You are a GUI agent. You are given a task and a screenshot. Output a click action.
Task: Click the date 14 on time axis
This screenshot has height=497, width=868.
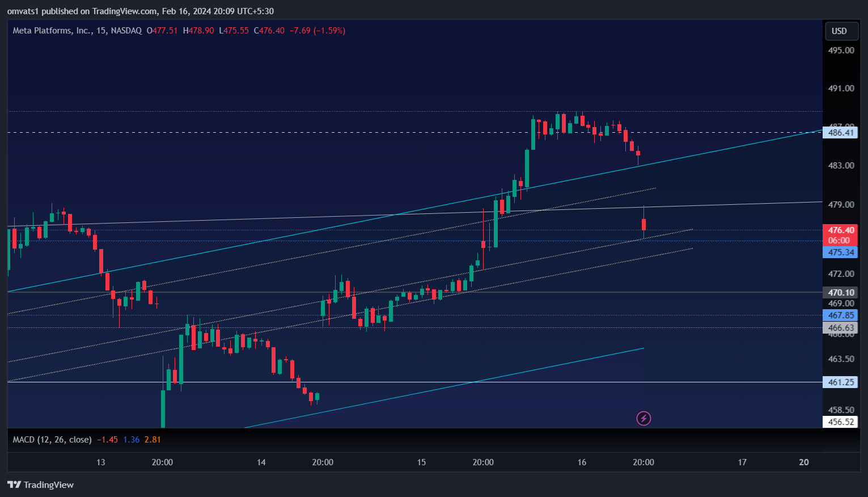(x=261, y=462)
